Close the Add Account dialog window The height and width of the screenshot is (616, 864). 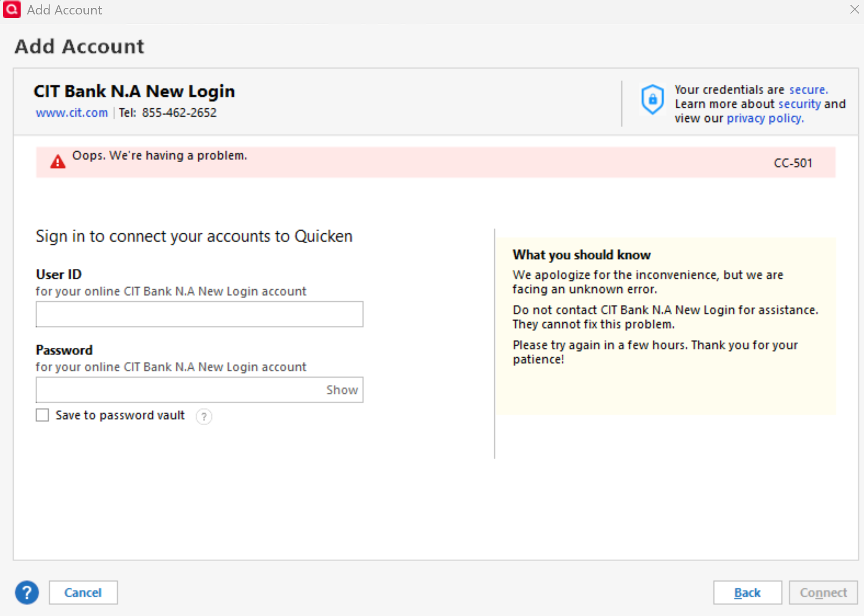point(854,9)
